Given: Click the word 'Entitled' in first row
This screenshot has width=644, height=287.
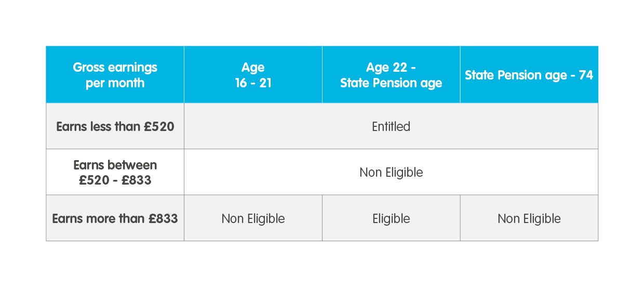Looking at the screenshot, I should 391,126.
